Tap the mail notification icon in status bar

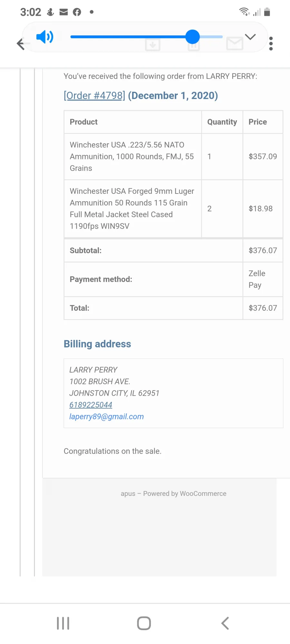64,12
